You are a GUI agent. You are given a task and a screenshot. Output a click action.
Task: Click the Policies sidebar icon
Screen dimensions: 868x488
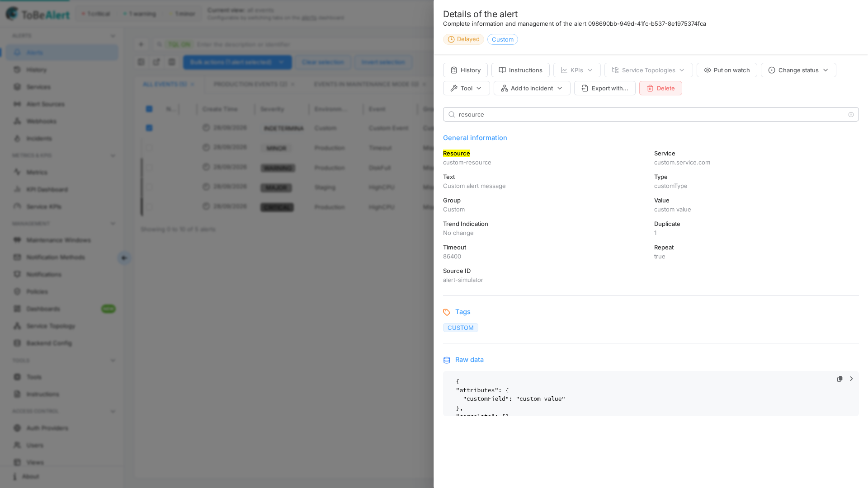click(17, 291)
